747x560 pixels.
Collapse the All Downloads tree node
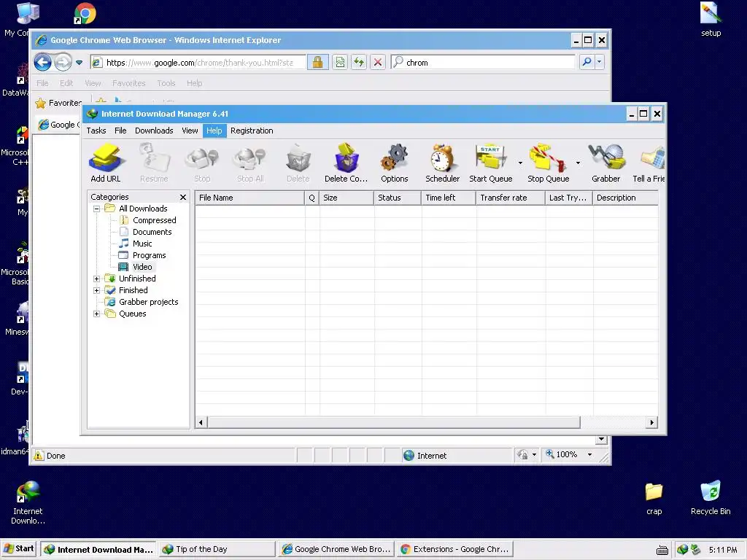(97, 209)
